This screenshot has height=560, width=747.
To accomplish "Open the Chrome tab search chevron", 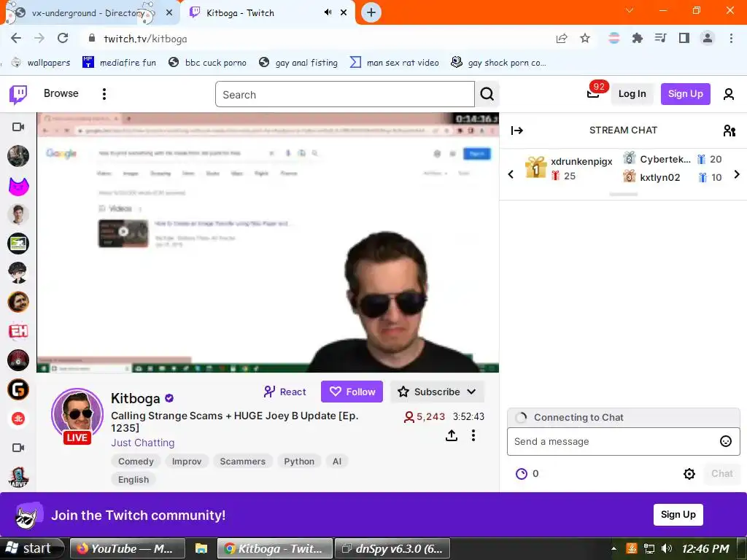I will click(x=630, y=10).
